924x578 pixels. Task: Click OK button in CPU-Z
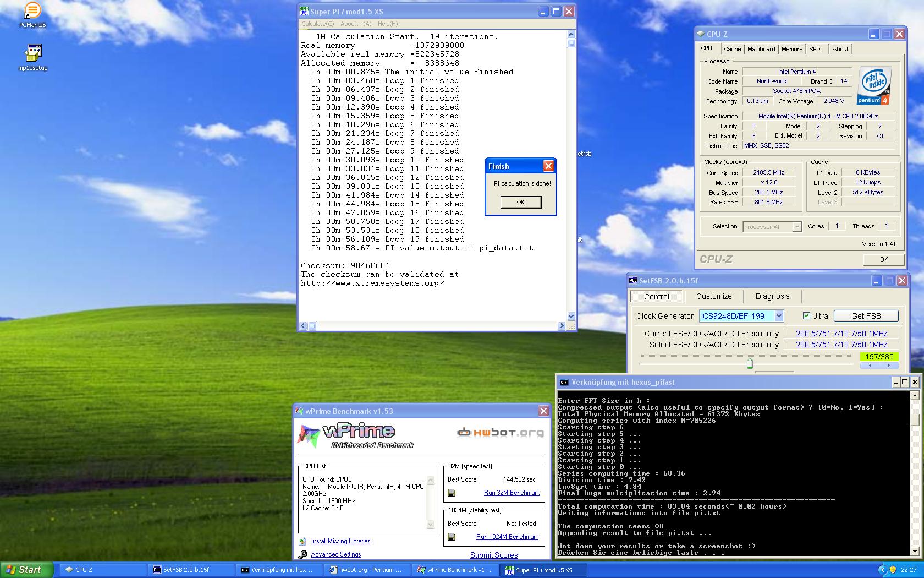click(x=884, y=260)
